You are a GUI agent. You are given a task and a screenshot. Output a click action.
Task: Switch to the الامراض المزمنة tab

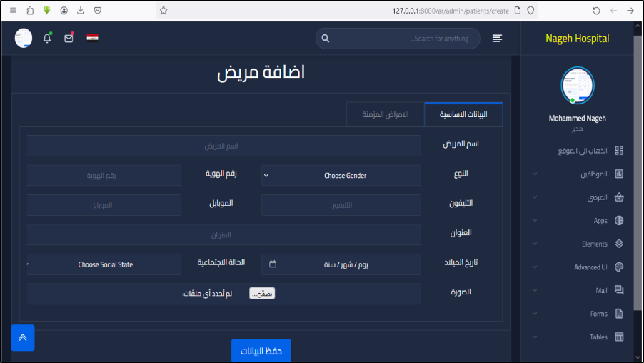386,115
